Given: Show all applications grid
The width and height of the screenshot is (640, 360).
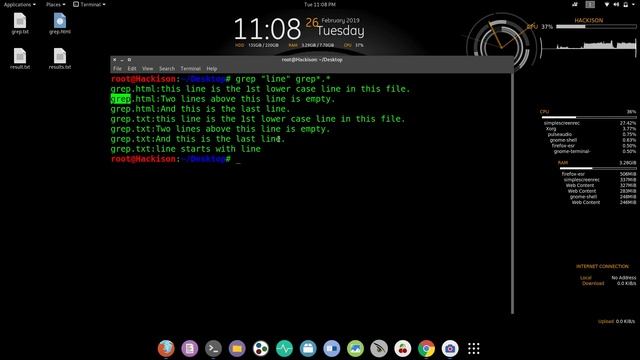Looking at the screenshot, I should 474,349.
